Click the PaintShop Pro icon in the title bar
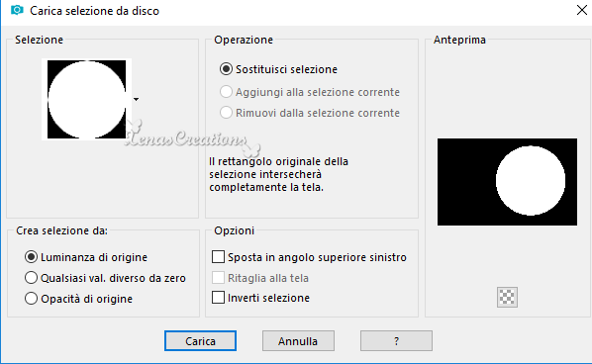 [17, 10]
